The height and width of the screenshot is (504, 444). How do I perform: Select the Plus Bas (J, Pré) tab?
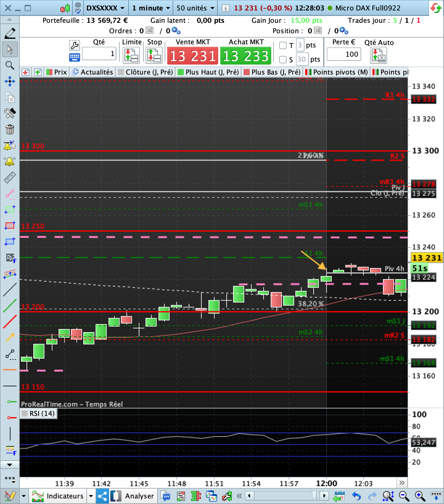click(272, 72)
